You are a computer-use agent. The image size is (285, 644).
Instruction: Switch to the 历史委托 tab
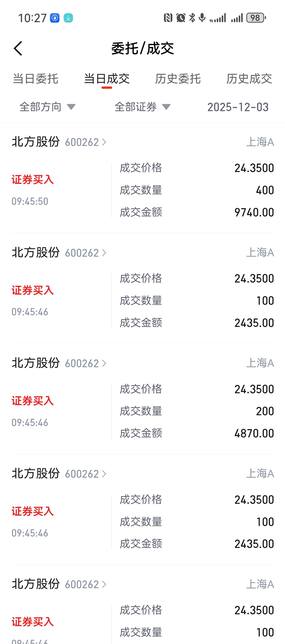click(178, 79)
